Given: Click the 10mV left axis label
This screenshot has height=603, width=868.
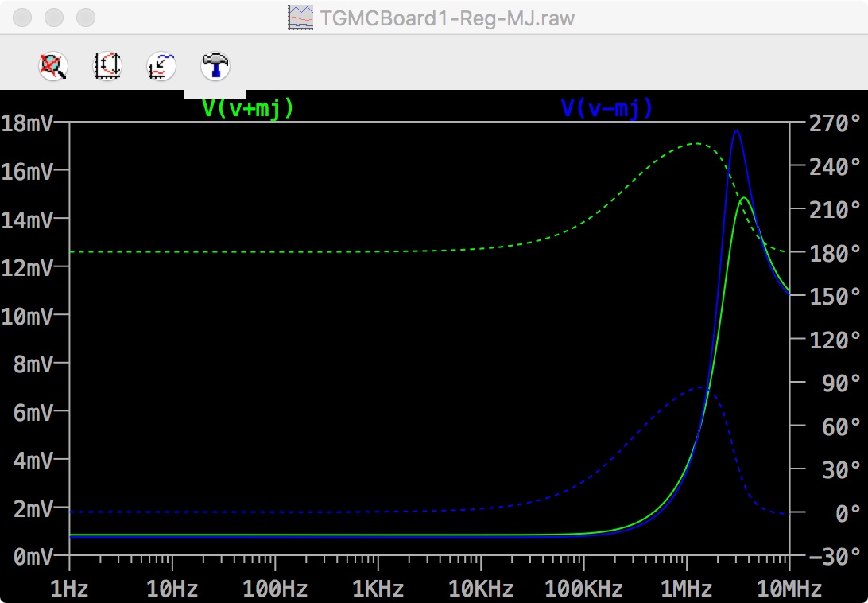Looking at the screenshot, I should point(27,317).
